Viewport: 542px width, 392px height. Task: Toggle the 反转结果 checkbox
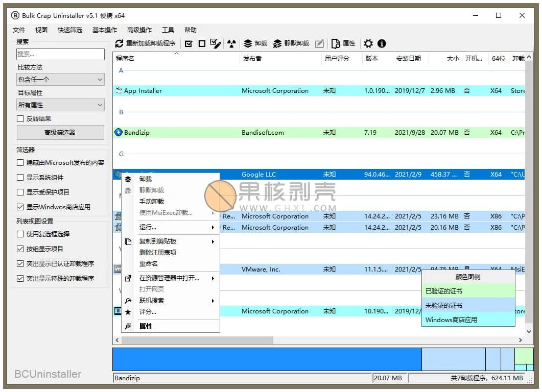coord(20,119)
